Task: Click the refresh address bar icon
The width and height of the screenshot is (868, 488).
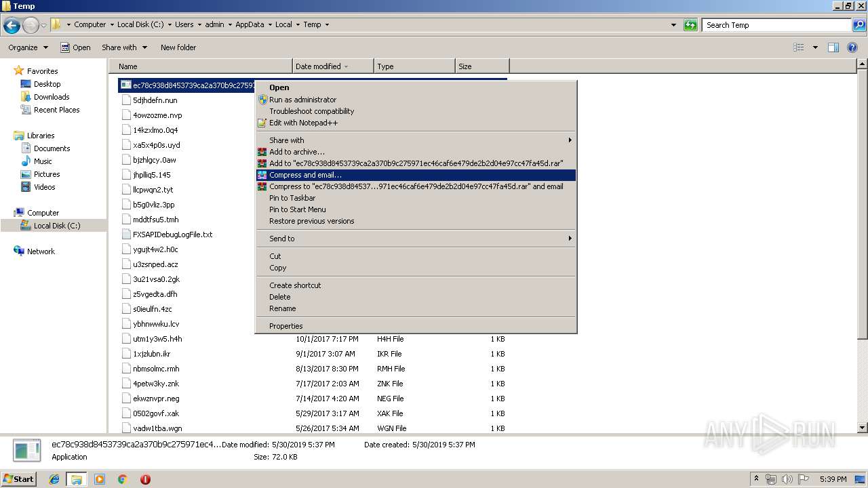Action: (690, 25)
